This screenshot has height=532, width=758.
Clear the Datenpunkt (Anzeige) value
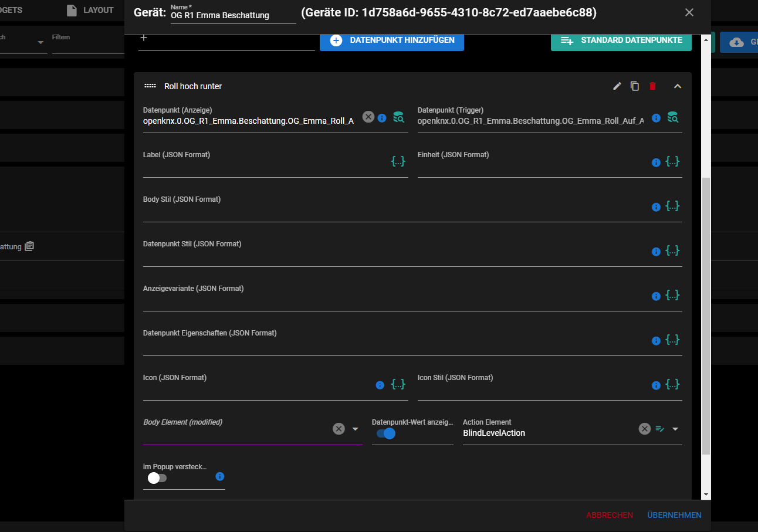368,117
